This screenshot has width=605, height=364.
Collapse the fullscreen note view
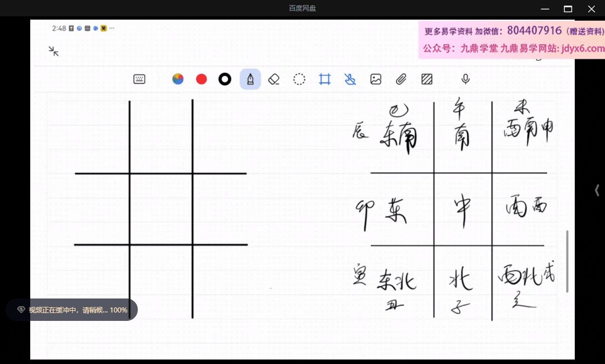[54, 52]
